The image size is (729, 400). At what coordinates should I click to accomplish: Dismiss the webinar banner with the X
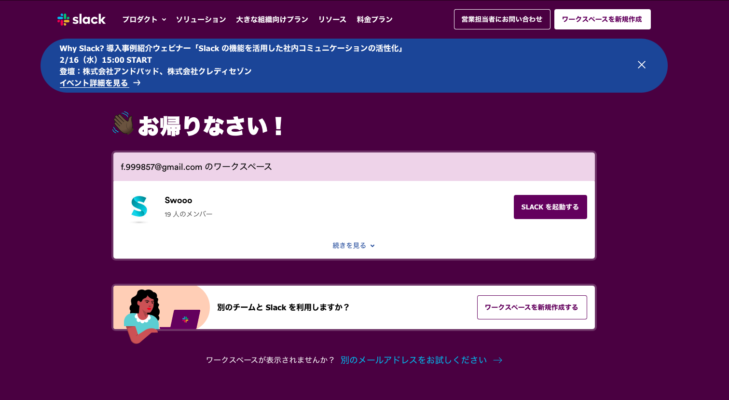click(642, 65)
